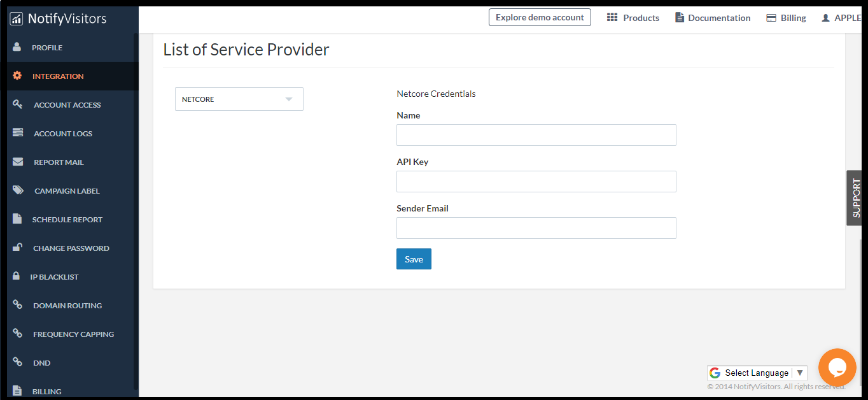This screenshot has width=868, height=400.
Task: Click the 'List of Service Provider' title
Action: pos(246,50)
